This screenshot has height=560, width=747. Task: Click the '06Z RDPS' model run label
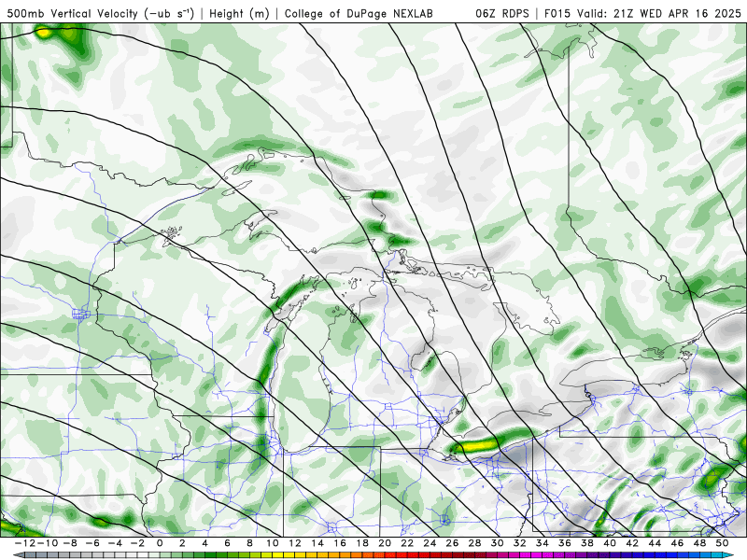click(502, 13)
